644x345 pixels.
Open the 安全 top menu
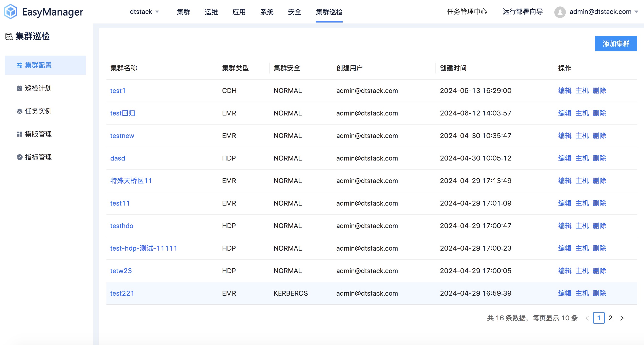click(295, 12)
